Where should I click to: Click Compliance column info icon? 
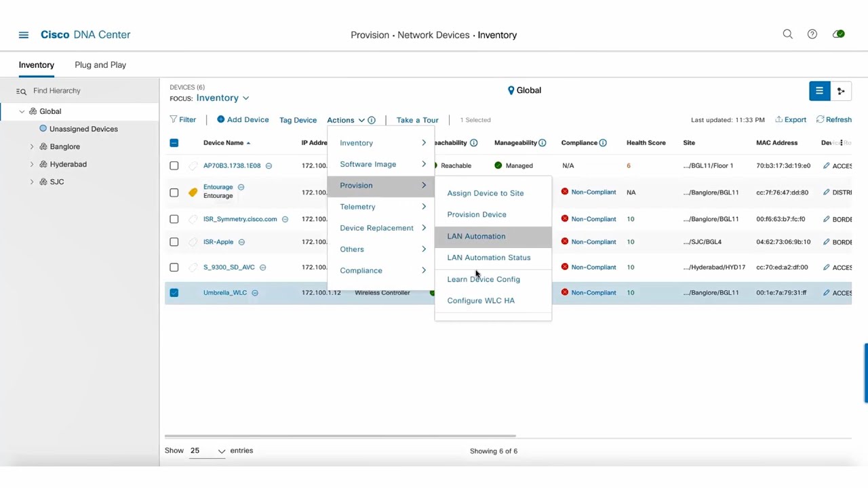click(603, 142)
